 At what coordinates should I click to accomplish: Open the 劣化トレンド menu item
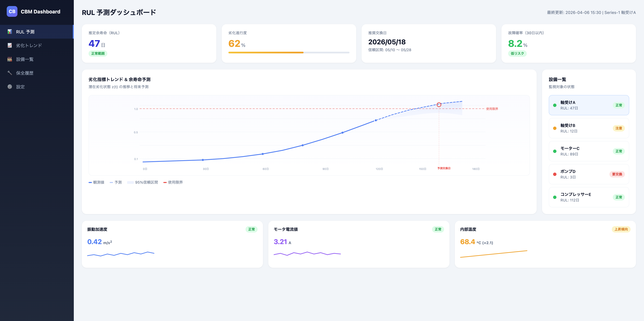point(29,45)
